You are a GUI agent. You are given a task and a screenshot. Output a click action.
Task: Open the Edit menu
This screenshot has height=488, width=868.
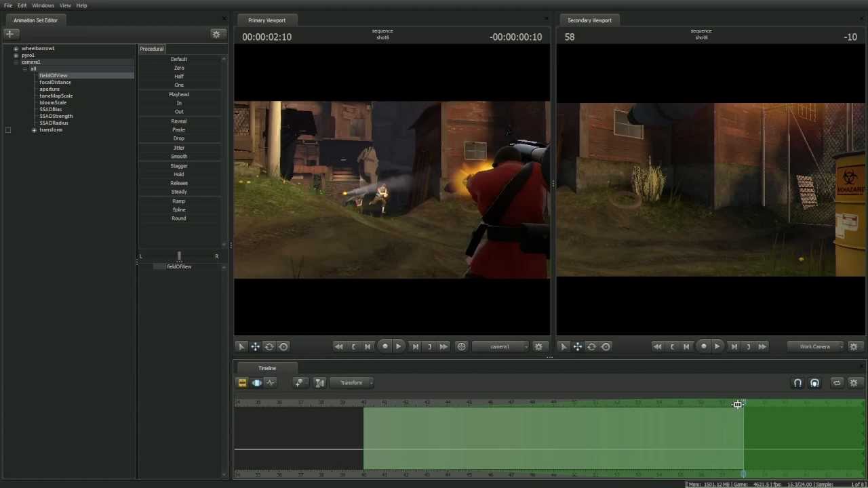pyautogui.click(x=22, y=5)
